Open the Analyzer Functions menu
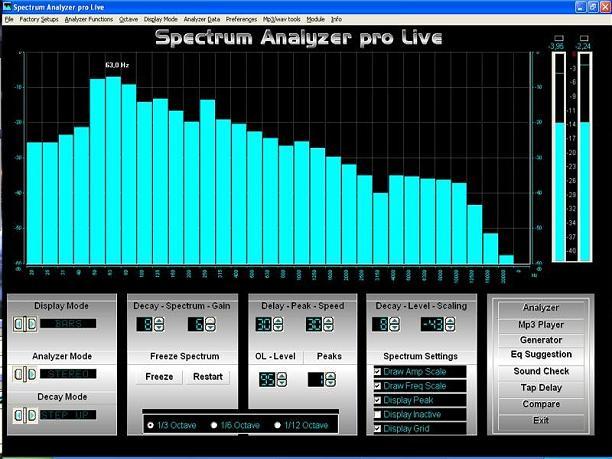The width and height of the screenshot is (612, 459). (89, 19)
